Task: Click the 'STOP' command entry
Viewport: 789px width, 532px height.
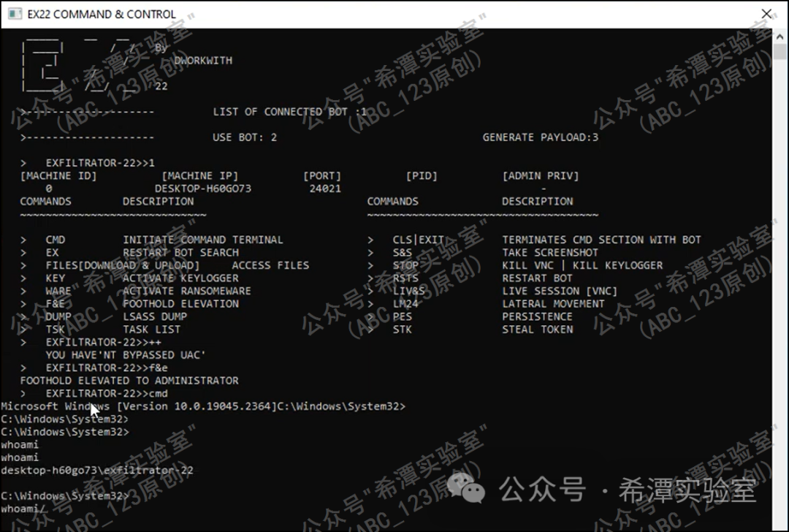Action: coord(405,265)
